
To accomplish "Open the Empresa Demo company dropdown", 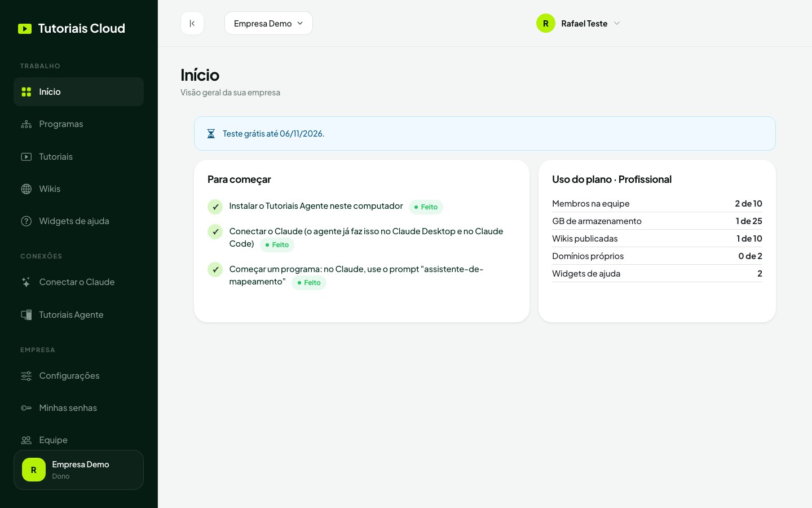I will click(268, 23).
